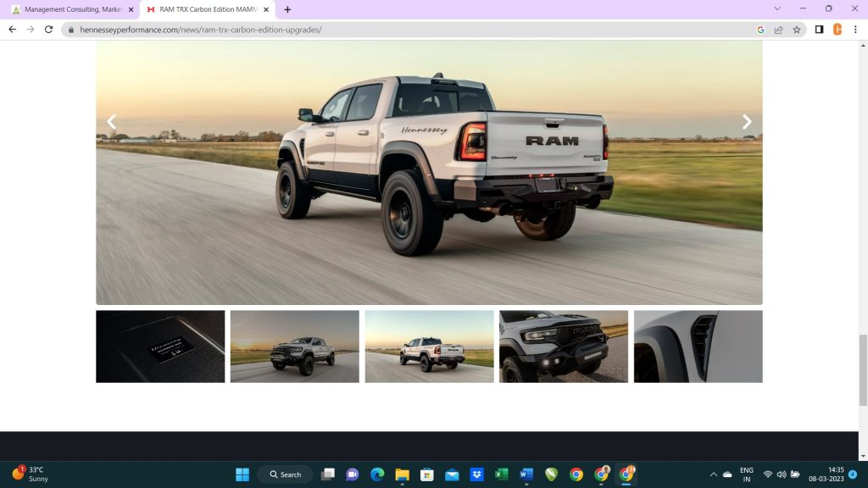Screen dimensions: 868x488
Task: Open the Chrome three-dot menu
Action: (855, 30)
